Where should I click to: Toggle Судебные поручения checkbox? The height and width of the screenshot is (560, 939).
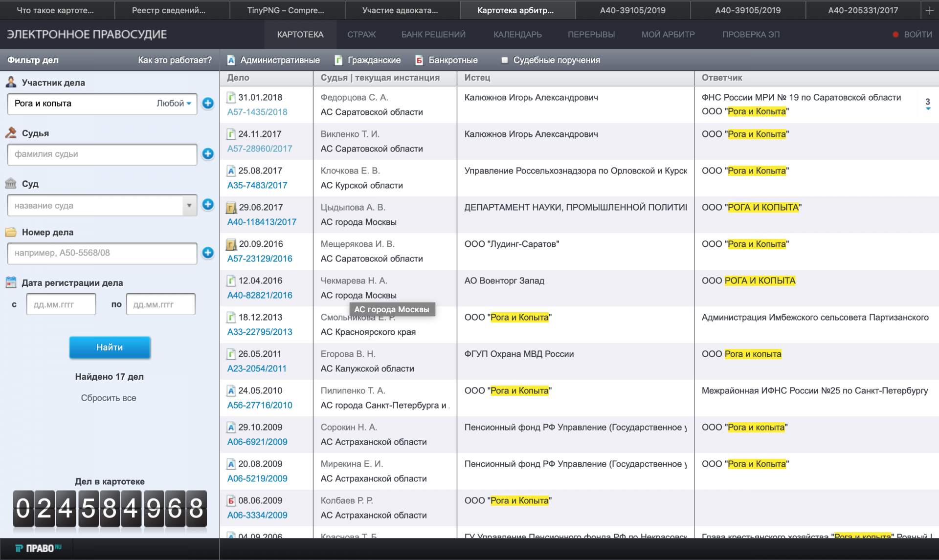click(504, 60)
